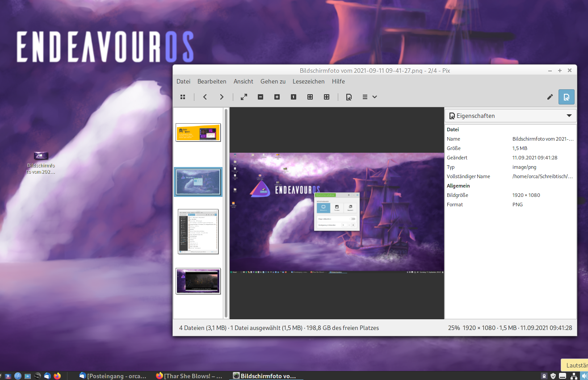Zoom in with the plus icon
Viewport: 588px width, 380px height.
tap(277, 97)
